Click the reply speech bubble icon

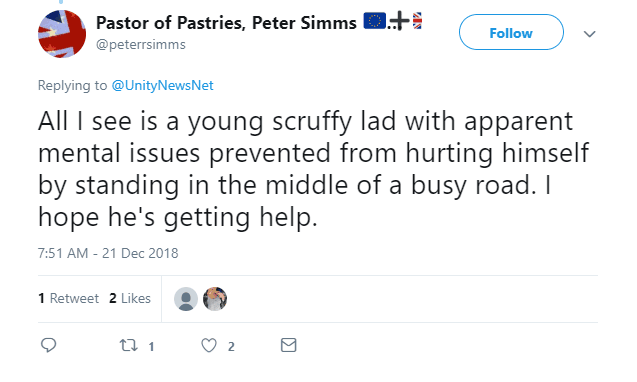pos(48,345)
